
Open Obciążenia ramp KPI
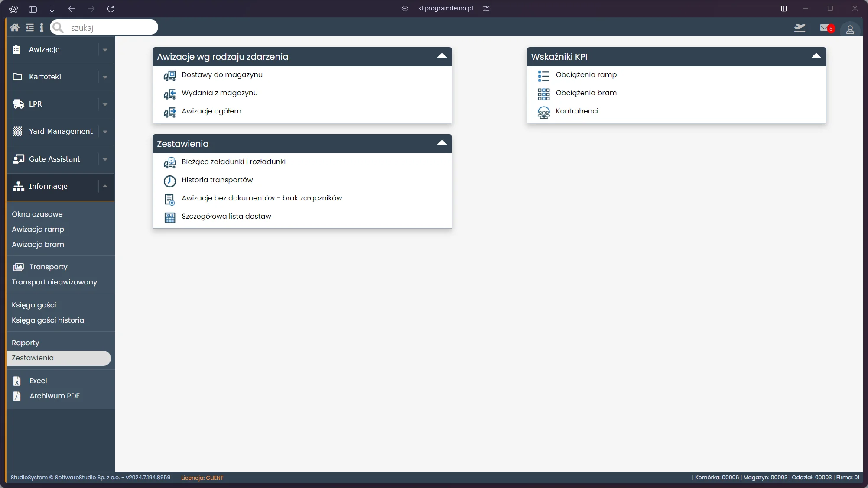586,75
